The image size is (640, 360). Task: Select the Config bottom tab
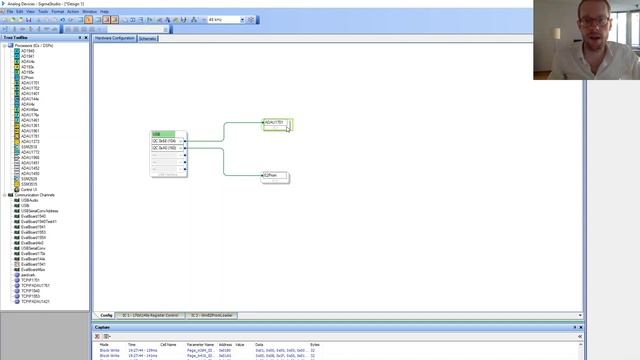pos(106,316)
